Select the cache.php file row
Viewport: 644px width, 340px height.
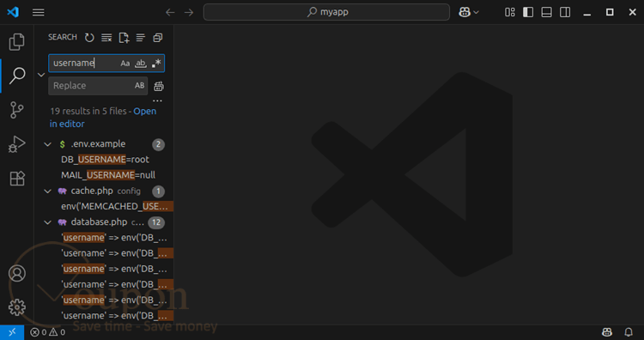104,191
